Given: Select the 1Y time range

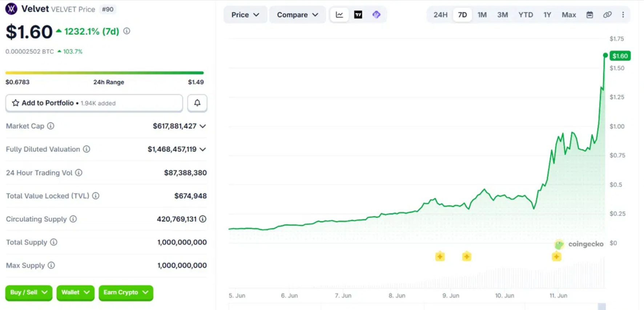Looking at the screenshot, I should tap(547, 15).
